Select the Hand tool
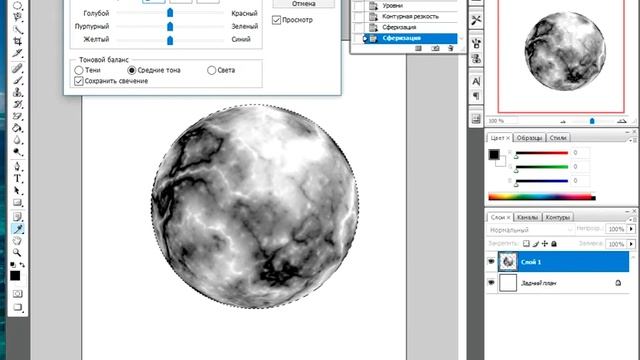This screenshot has height=360, width=640. [18, 241]
